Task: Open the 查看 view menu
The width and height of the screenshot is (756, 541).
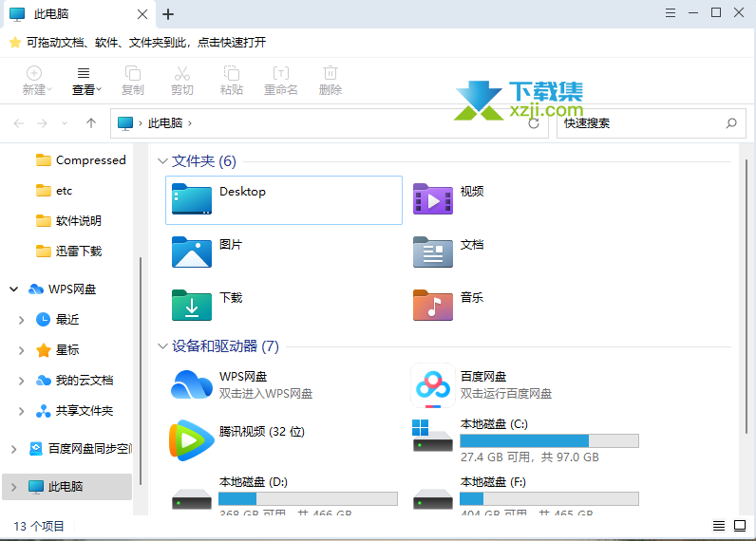Action: tap(86, 81)
